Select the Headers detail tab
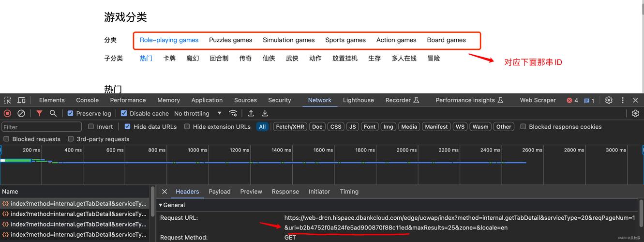Viewport: 644px width, 242px height. pos(187,192)
